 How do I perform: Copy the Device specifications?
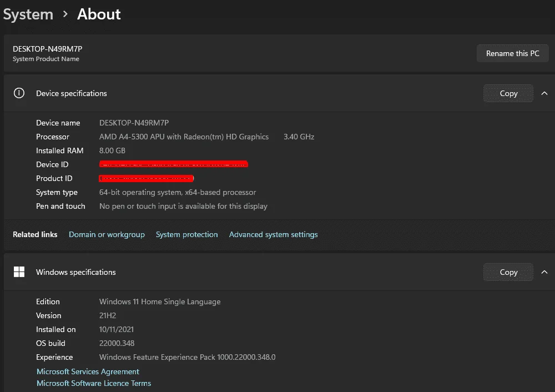(508, 93)
